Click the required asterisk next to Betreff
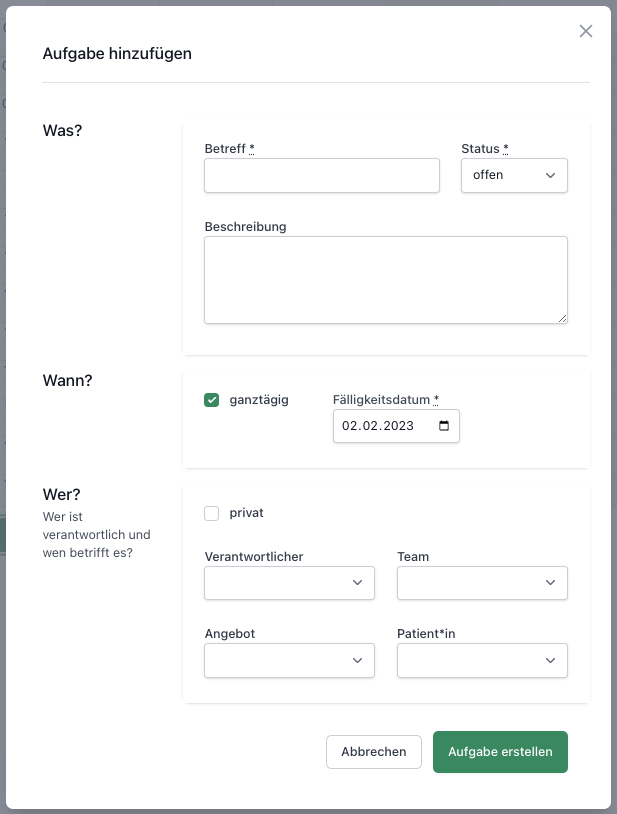This screenshot has height=814, width=617. [x=252, y=149]
